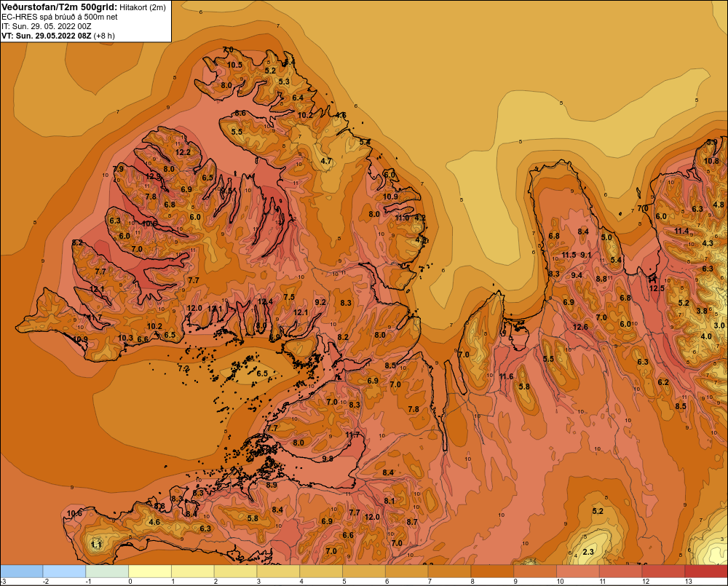This screenshot has height=586, width=728.
Task: Click the 5.0 temperature value
Action: click(x=606, y=238)
